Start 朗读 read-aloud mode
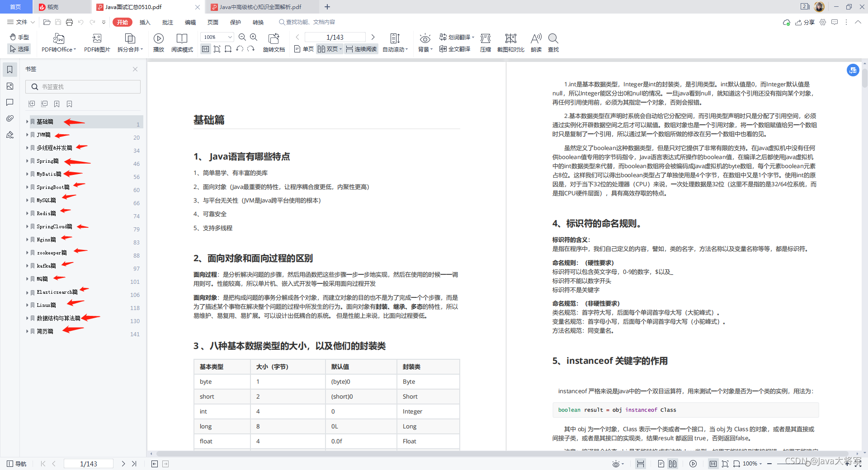This screenshot has height=470, width=868. [x=536, y=43]
